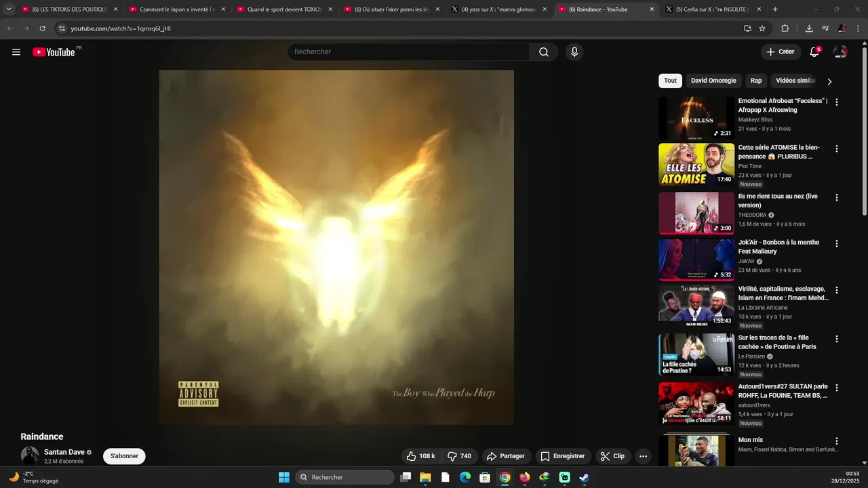Open a new browser tab with plus
868x488 pixels.
(775, 9)
